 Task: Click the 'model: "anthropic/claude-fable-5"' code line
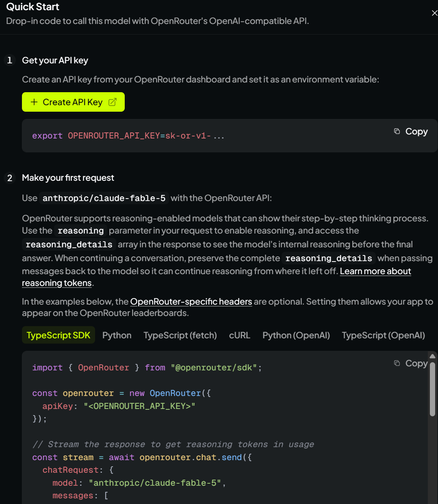139,483
